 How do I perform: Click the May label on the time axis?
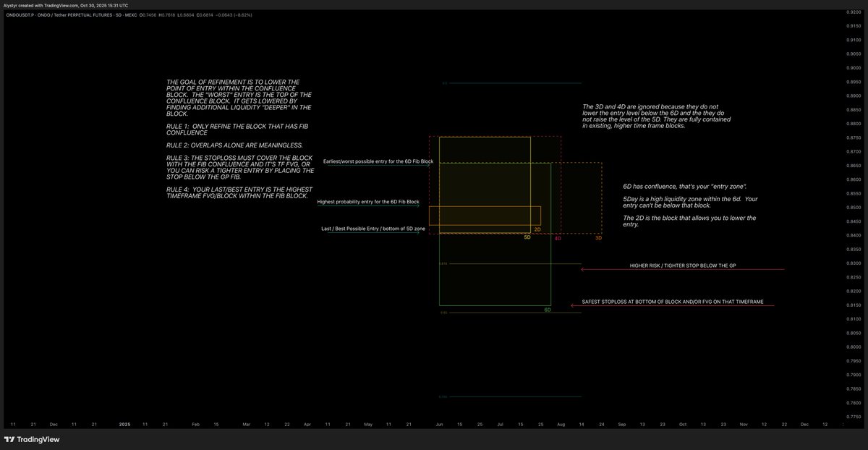pyautogui.click(x=368, y=424)
